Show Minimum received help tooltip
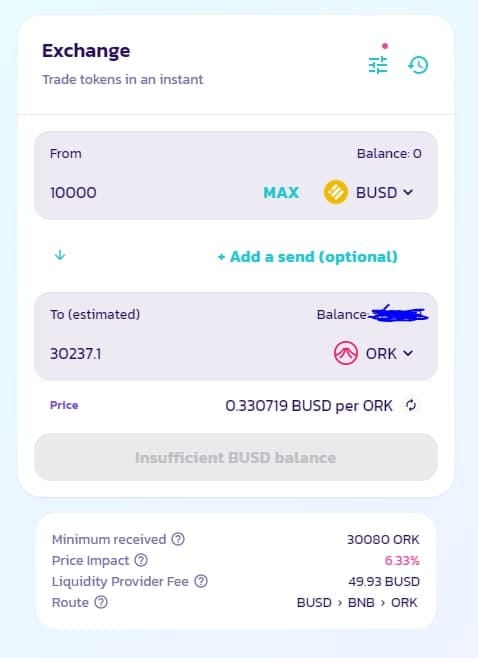The image size is (478, 658). point(178,539)
